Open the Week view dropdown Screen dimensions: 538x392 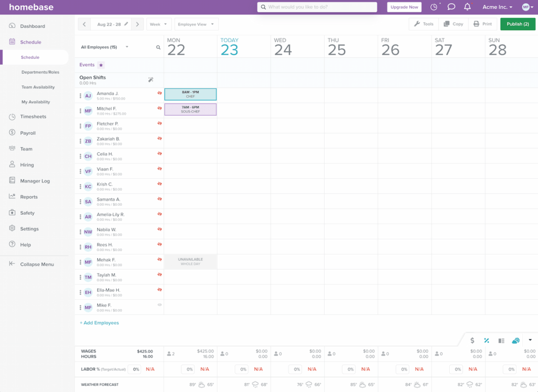pos(159,24)
